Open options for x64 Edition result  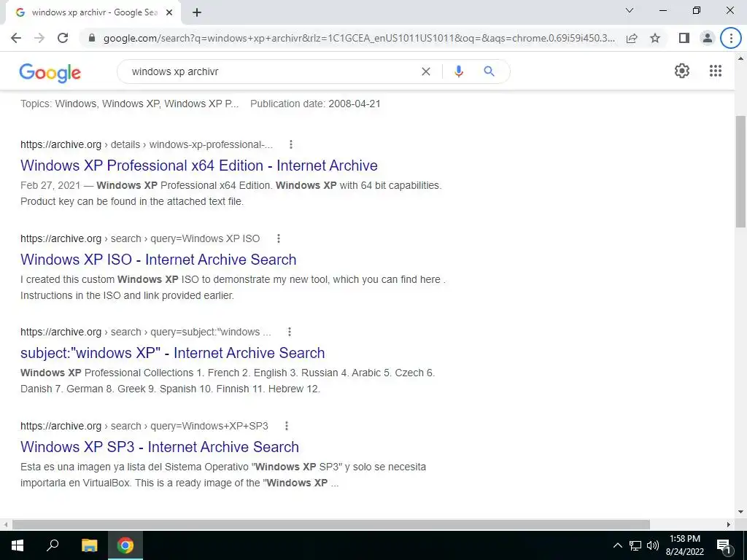point(290,144)
